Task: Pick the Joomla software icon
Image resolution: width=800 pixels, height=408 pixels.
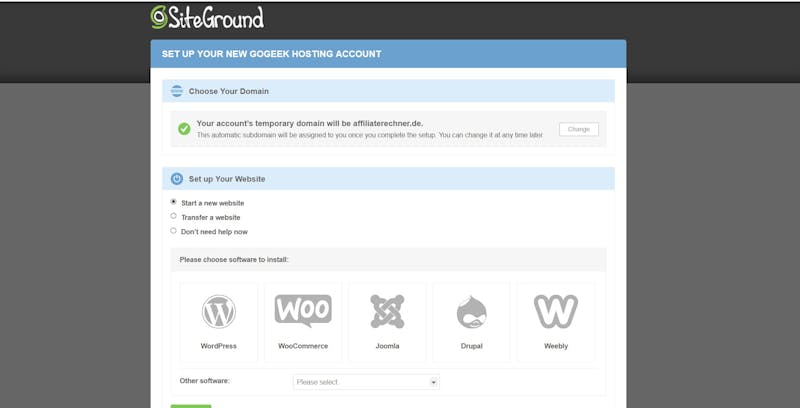Action: (387, 312)
